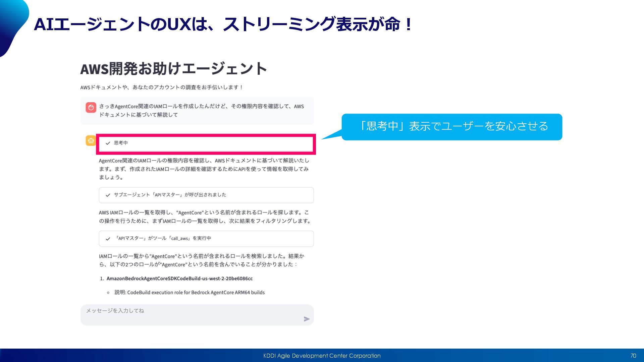The width and height of the screenshot is (644, 362).
Task: Expand the 思考中 status box
Action: (206, 144)
